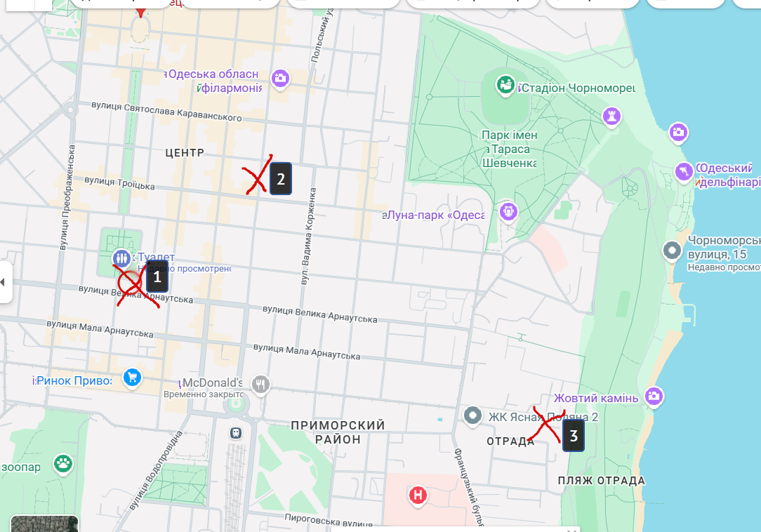Select the railway station train icon
Image resolution: width=761 pixels, height=532 pixels.
coord(236,433)
